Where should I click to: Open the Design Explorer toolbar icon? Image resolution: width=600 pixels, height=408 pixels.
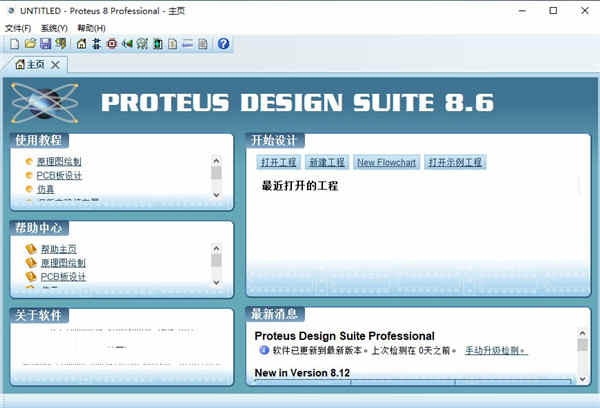pyautogui.click(x=157, y=44)
